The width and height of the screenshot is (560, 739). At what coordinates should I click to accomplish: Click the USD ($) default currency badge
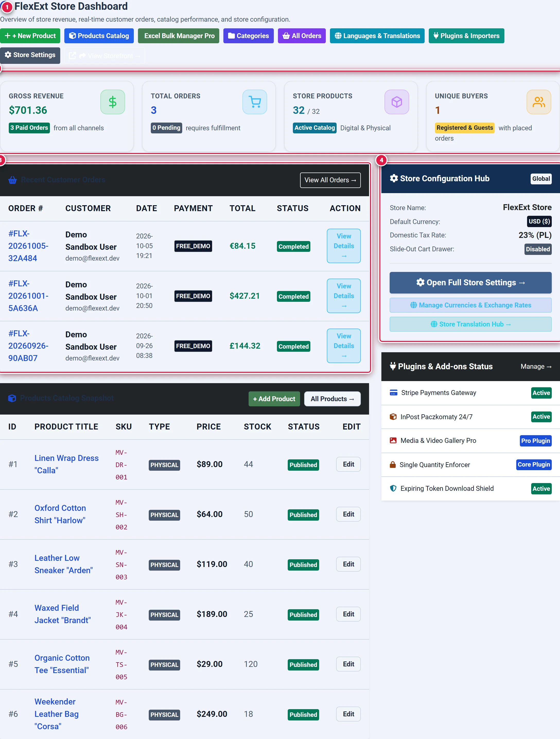[539, 221]
